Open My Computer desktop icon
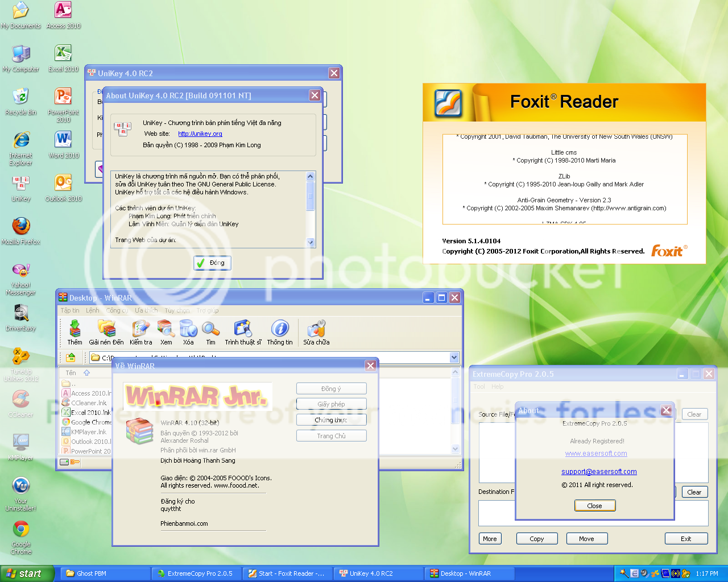728x582 pixels. 20,59
